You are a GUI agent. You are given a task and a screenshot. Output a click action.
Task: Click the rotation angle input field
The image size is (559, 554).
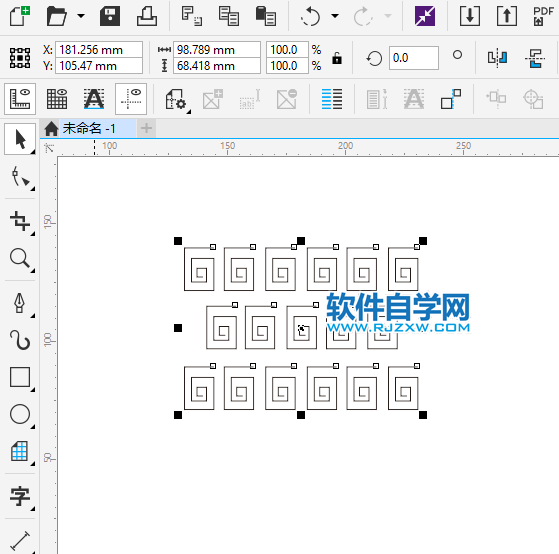(414, 57)
